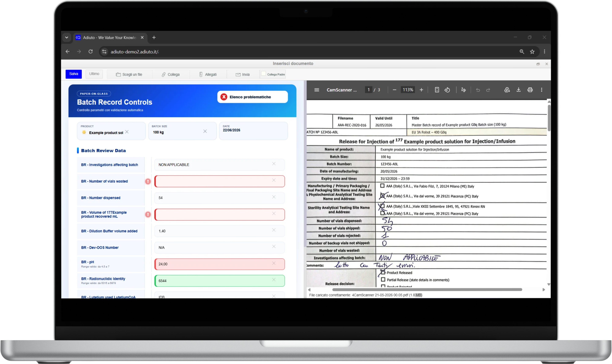This screenshot has height=364, width=612.
Task: Clear the BR - pH field value
Action: pyautogui.click(x=274, y=263)
